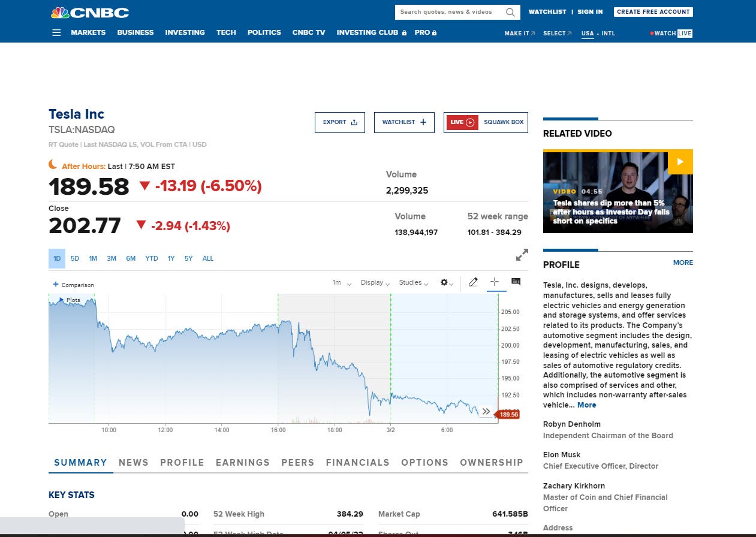This screenshot has width=756, height=537.
Task: Open INVESTING CLUB in navigation
Action: point(372,32)
